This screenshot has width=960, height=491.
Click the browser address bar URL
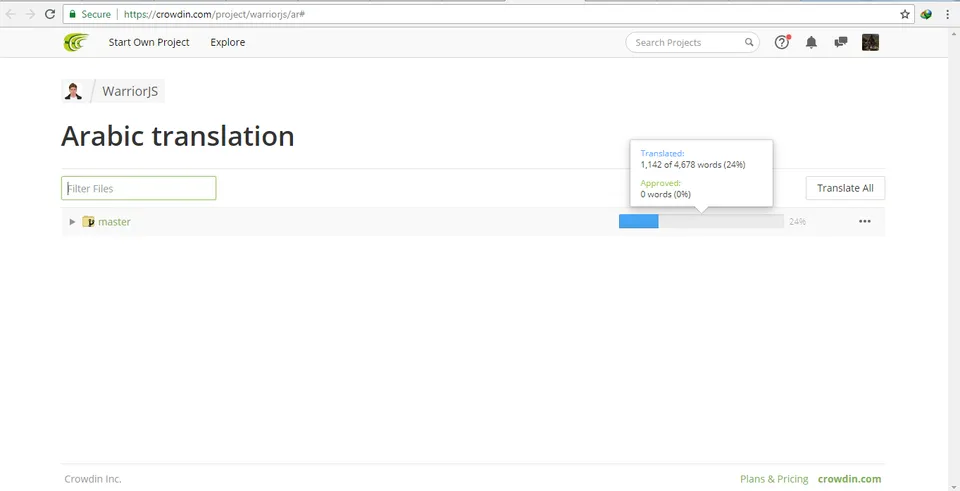(x=214, y=14)
